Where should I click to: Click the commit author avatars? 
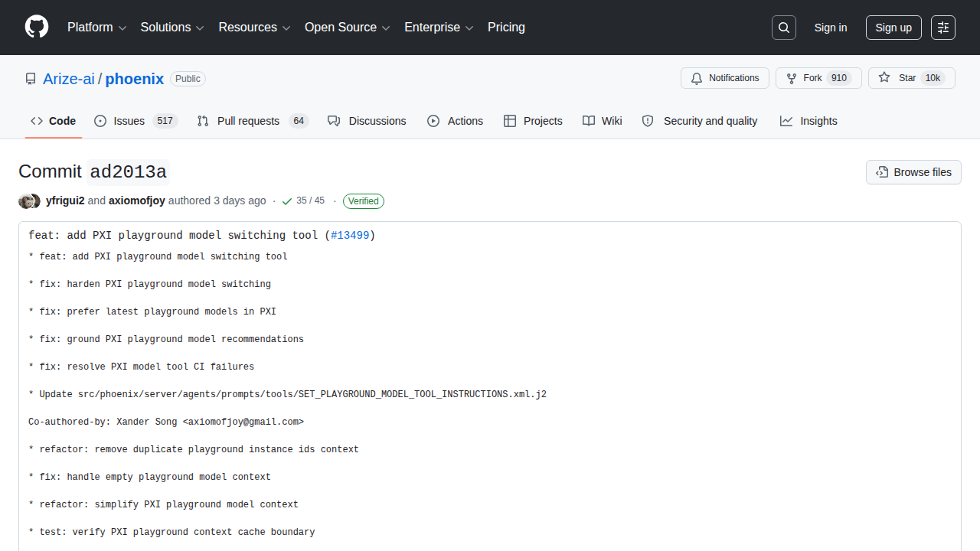click(x=29, y=201)
